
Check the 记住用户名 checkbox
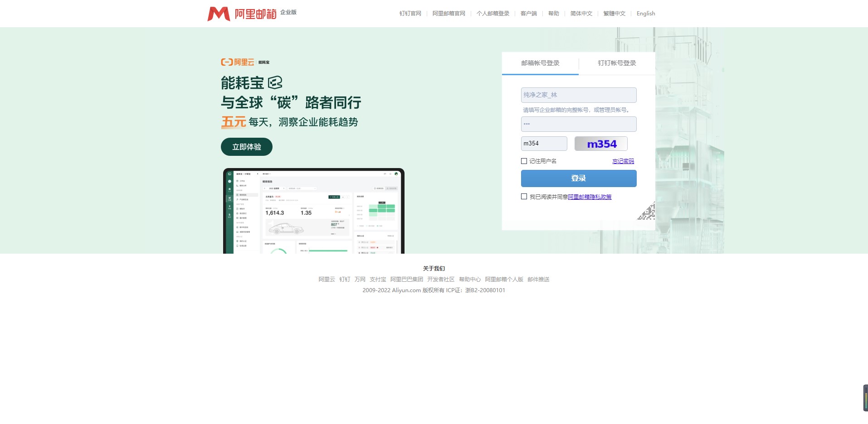click(524, 161)
